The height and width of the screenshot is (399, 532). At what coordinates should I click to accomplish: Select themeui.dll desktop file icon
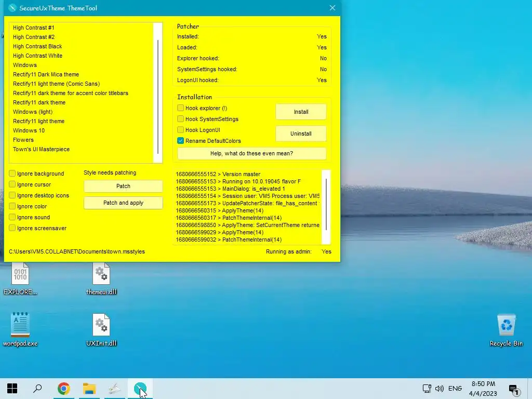coord(101,279)
